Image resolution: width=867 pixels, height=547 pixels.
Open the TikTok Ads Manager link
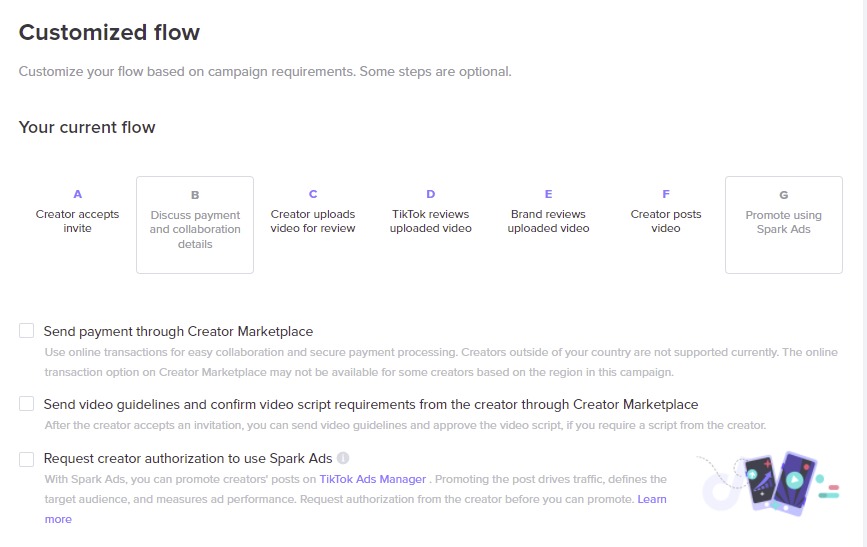click(x=373, y=479)
